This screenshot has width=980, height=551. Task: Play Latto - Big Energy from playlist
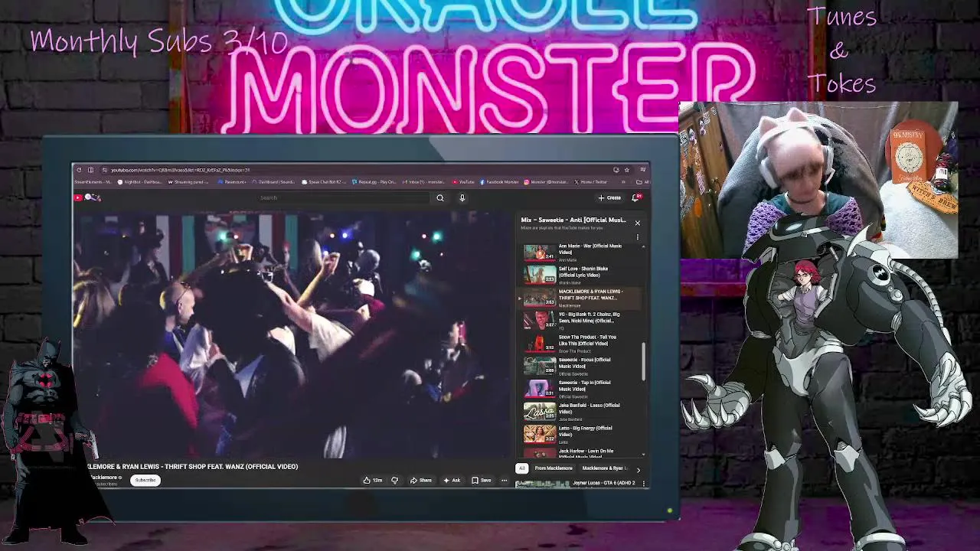[x=582, y=435]
